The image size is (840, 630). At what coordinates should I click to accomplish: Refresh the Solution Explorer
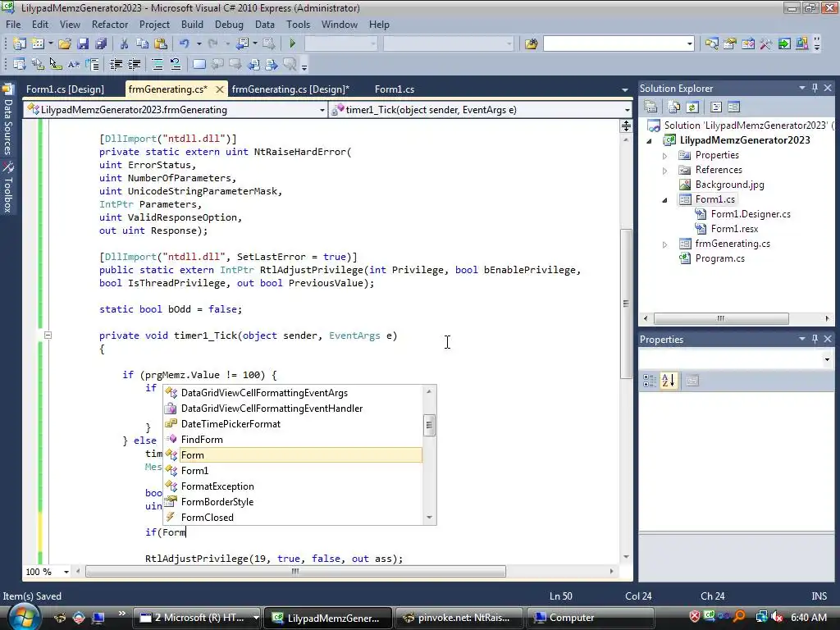click(692, 107)
